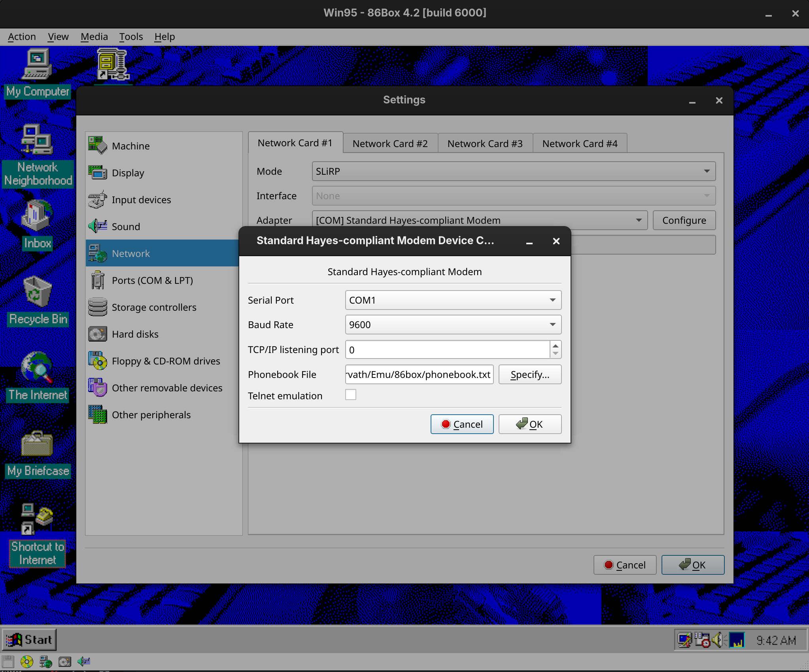Image resolution: width=809 pixels, height=672 pixels.
Task: Click the Hard disks icon in sidebar
Action: (98, 334)
